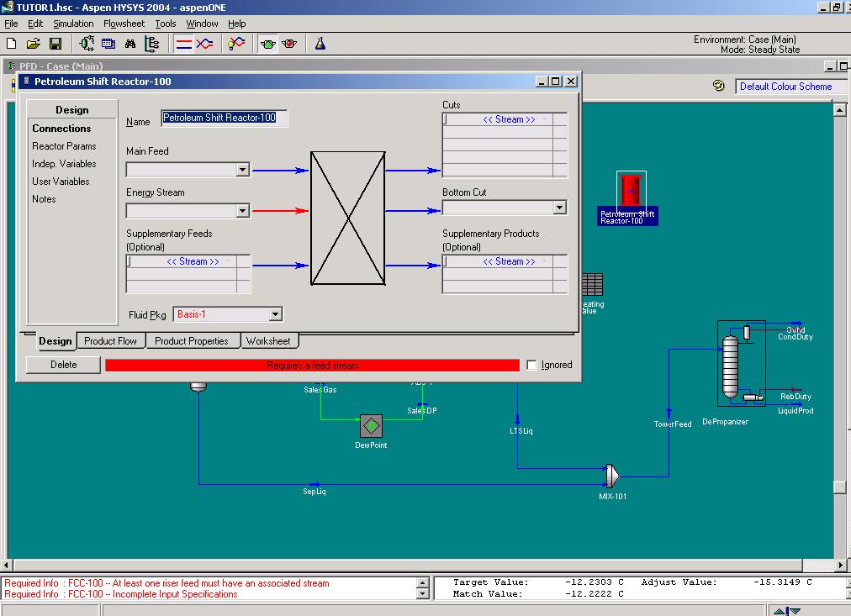Image resolution: width=851 pixels, height=616 pixels.
Task: Click the Cuts stream entry cell
Action: pos(498,119)
